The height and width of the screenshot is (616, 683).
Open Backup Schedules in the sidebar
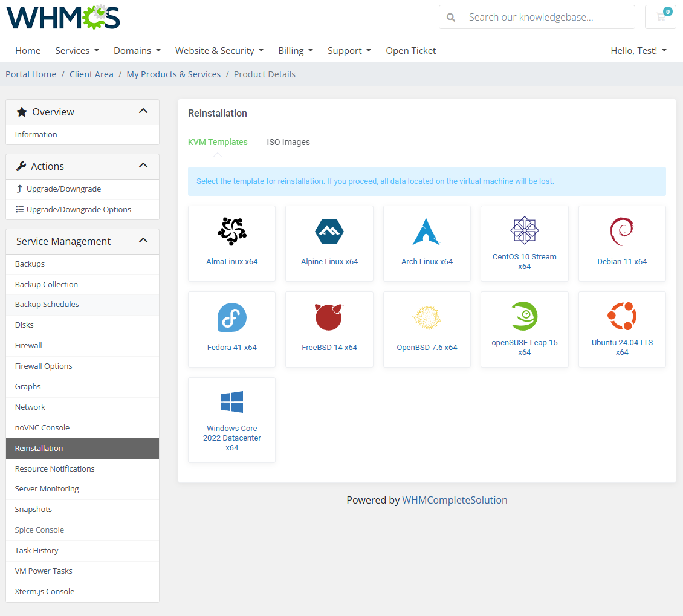pyautogui.click(x=82, y=305)
